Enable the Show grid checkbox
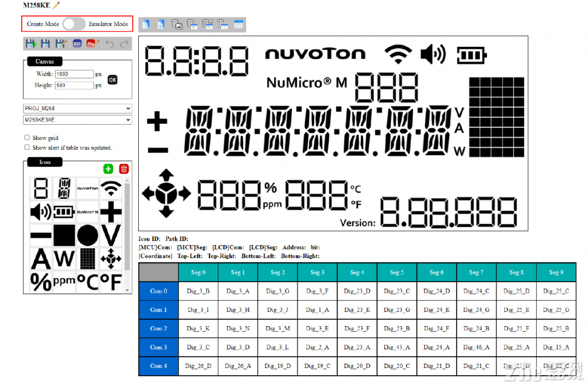The image size is (588, 385). click(27, 138)
